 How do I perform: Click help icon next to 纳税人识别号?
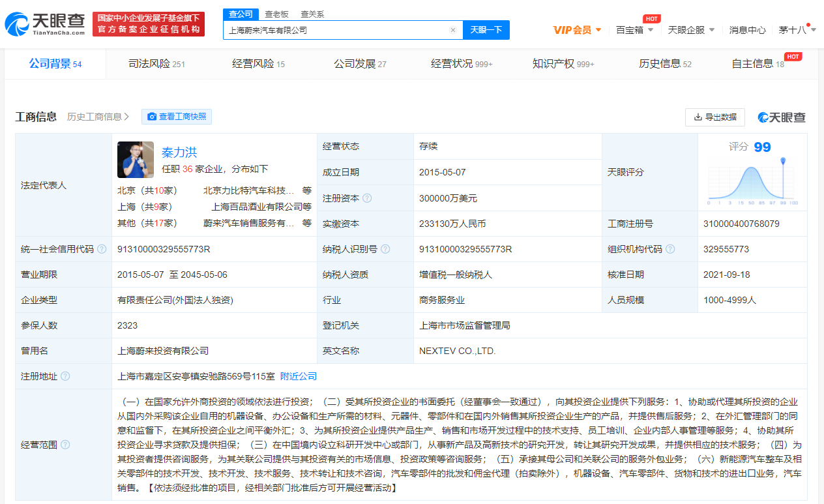(385, 249)
